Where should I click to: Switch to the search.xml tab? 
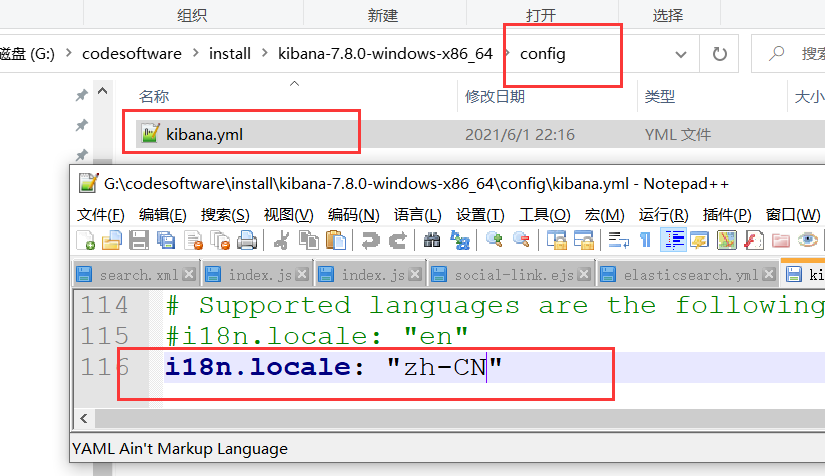pyautogui.click(x=139, y=275)
